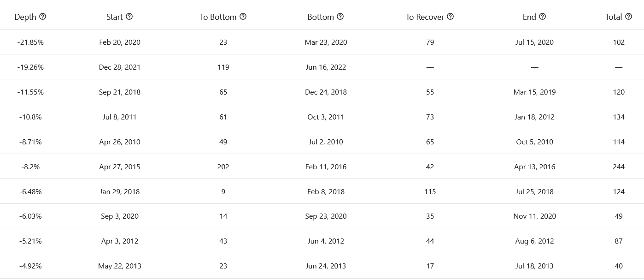Viewport: 644px width, 280px height.
Task: Sort by the Depth column header
Action: pos(25,17)
